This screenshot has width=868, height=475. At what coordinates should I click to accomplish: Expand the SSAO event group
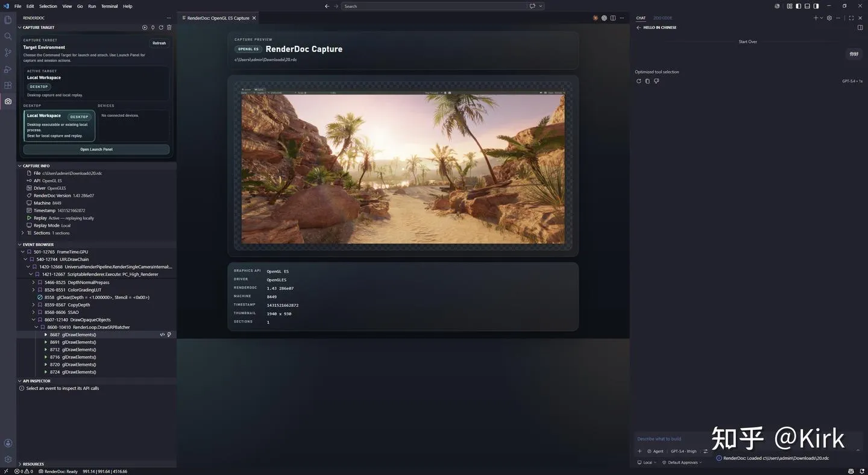[x=34, y=312]
